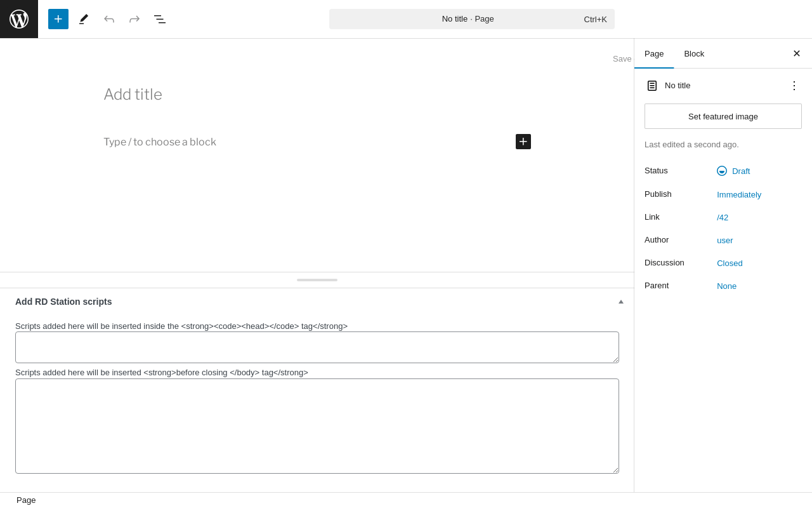Click the Save draft link
This screenshot has width=812, height=508.
coord(622,59)
